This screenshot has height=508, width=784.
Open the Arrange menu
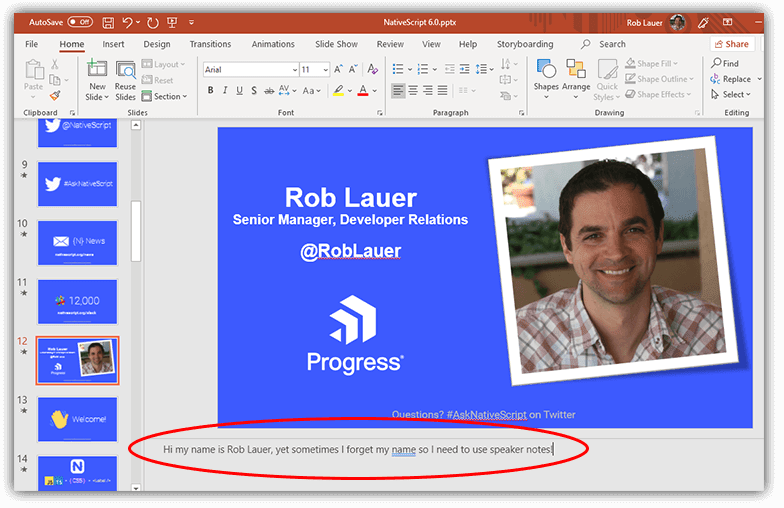coord(576,78)
